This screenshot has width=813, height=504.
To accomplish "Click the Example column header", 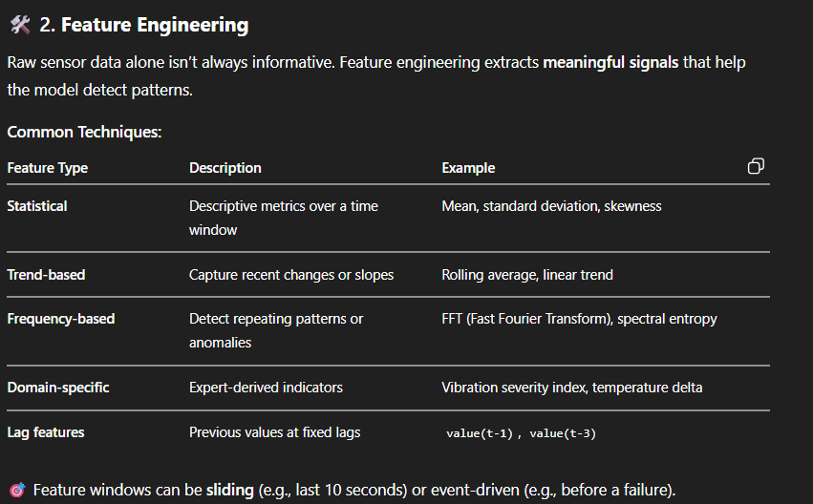I will [x=468, y=168].
